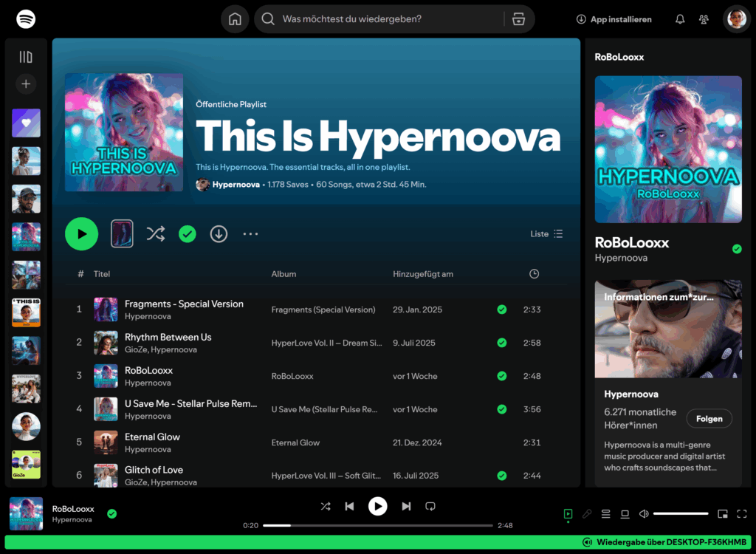Adjust the volume slider
Screen dimensions: 756x554
click(x=680, y=514)
